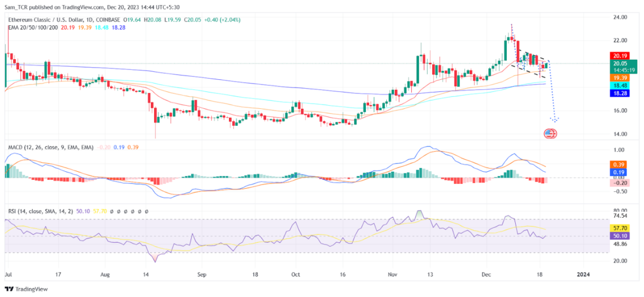Click the 22.00 price axis label
The height and width of the screenshot is (297, 644).
[619, 40]
